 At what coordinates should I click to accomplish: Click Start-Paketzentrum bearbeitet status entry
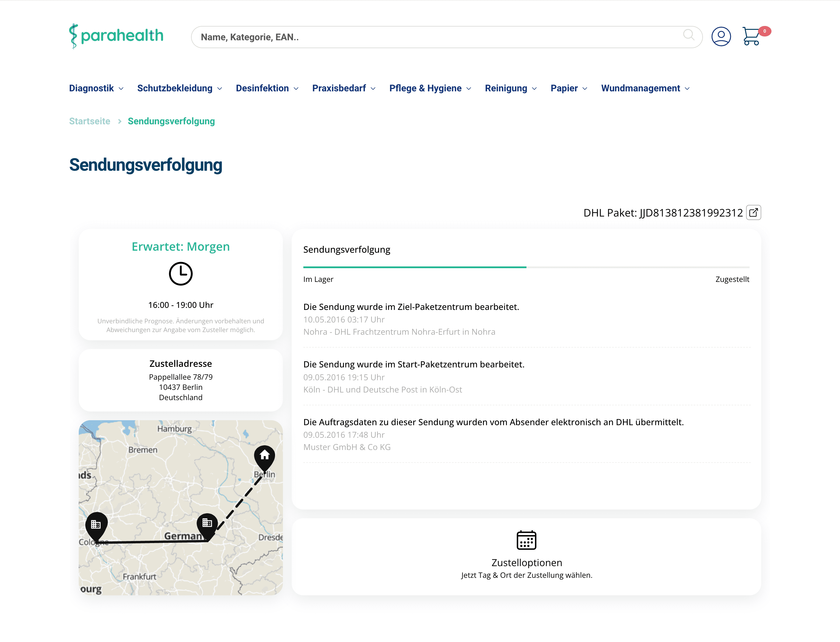(x=414, y=364)
